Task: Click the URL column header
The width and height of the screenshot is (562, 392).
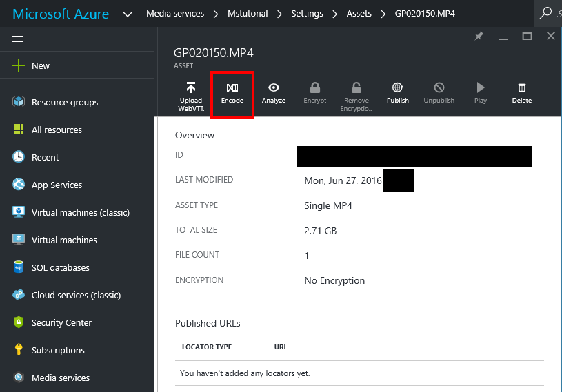Action: point(281,347)
